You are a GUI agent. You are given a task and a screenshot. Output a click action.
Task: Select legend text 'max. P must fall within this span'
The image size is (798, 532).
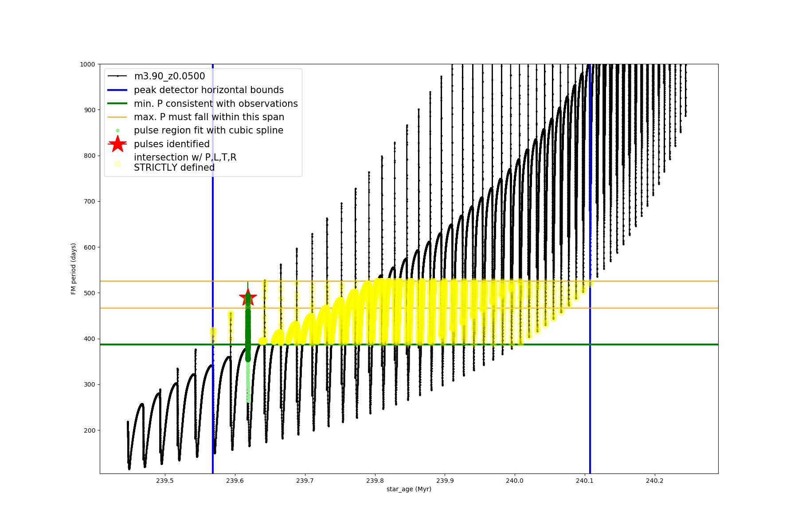pos(209,117)
